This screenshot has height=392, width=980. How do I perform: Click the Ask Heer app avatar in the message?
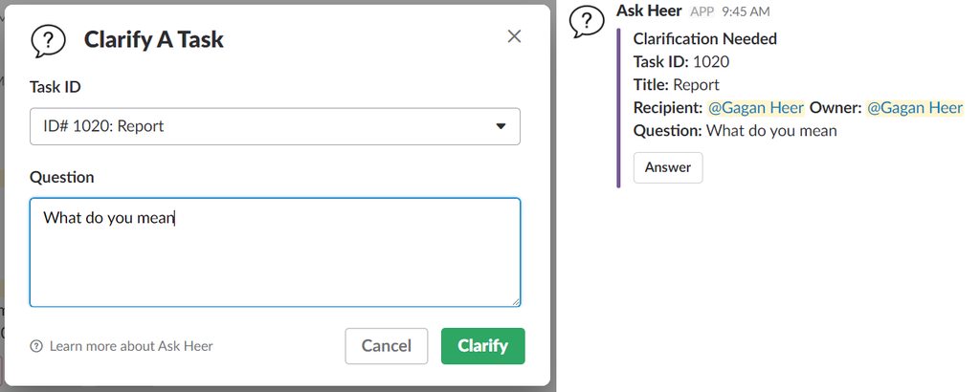point(587,23)
